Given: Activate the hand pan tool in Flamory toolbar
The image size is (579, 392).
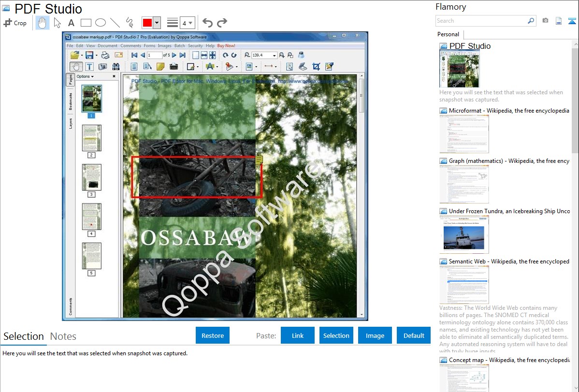Looking at the screenshot, I should tap(43, 23).
